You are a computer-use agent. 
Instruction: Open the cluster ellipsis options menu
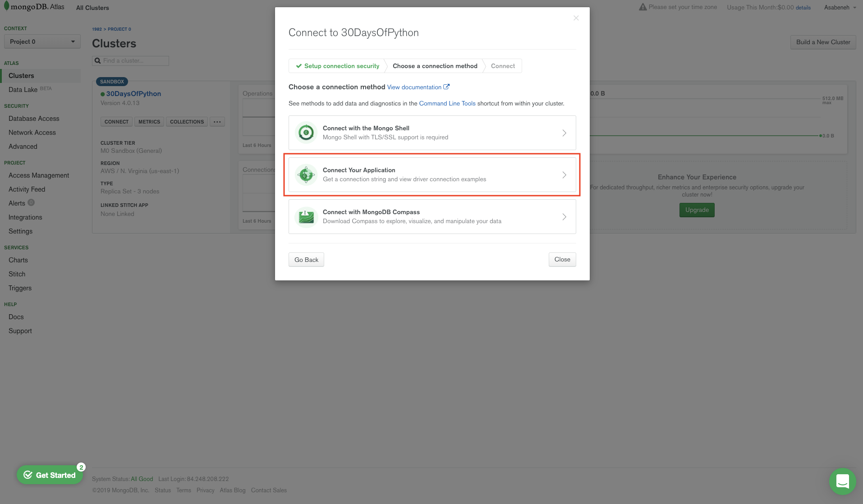(217, 122)
